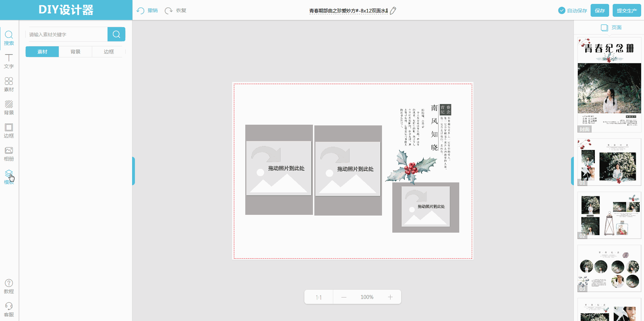Viewport: 644px width, 321px height.
Task: Open the 模板 template panel icon
Action: tap(9, 177)
